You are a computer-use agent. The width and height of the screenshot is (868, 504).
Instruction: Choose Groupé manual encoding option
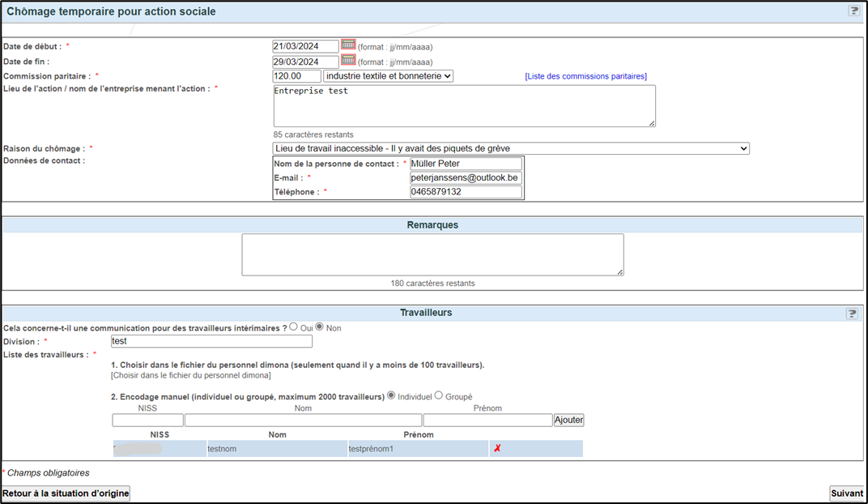click(x=438, y=395)
